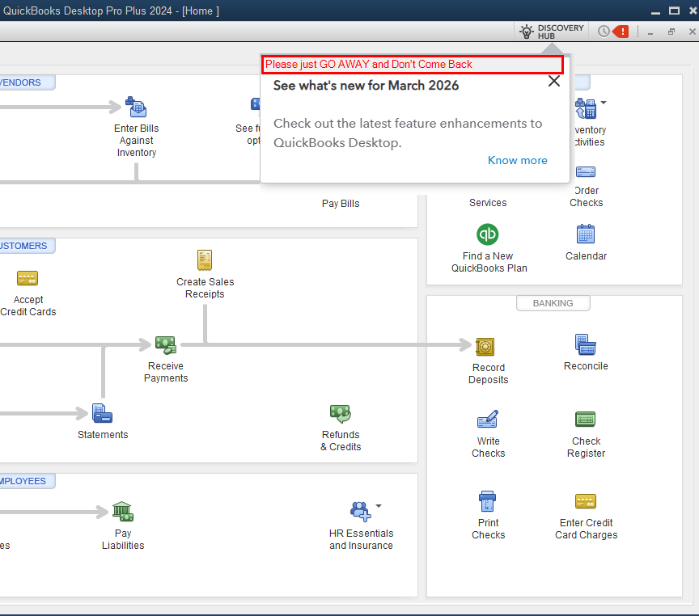Image resolution: width=699 pixels, height=616 pixels.
Task: Close the See what's new popup
Action: (x=553, y=81)
